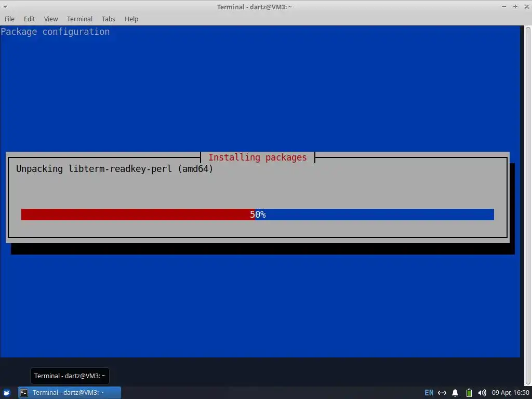Click the terminal icon on the taskbar button

(24, 393)
